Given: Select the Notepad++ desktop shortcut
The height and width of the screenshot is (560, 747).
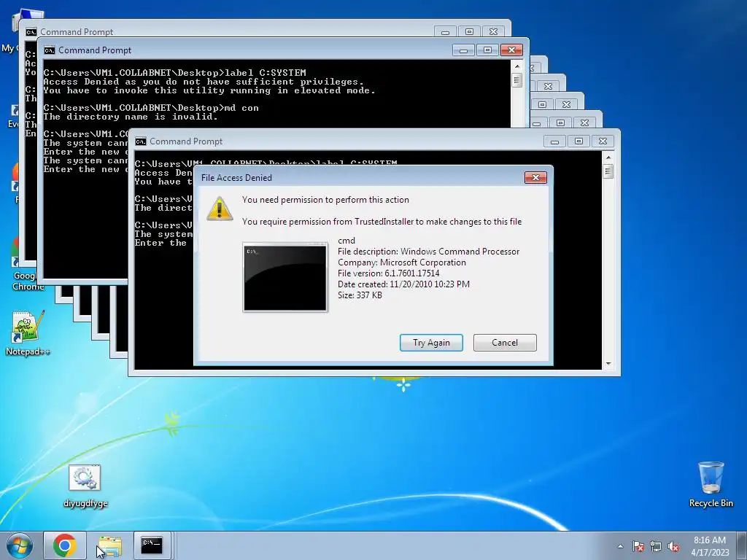Looking at the screenshot, I should click(28, 333).
